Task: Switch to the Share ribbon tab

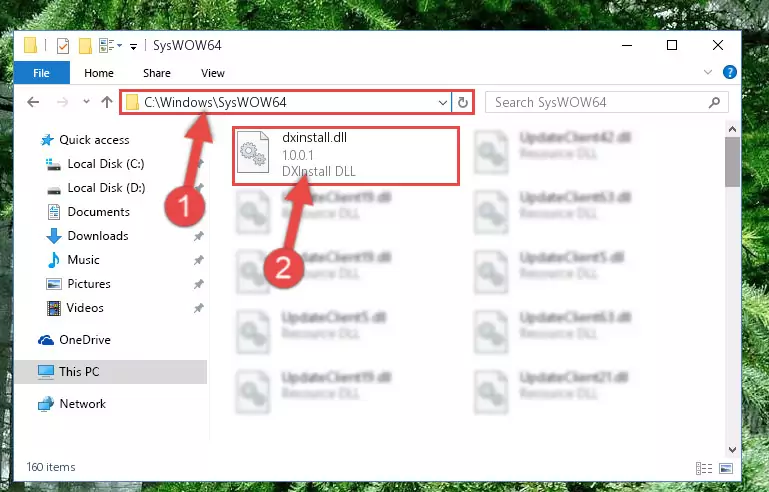Action: (157, 73)
